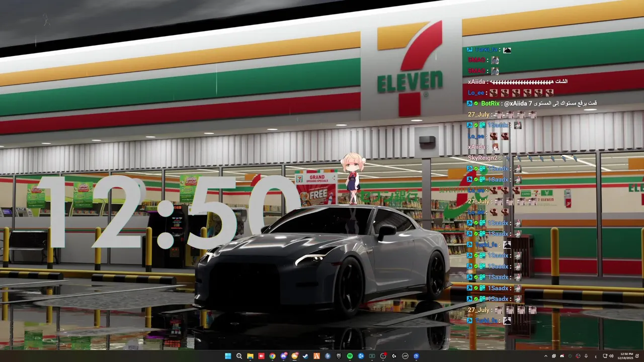Click the BotRix chat username

pyautogui.click(x=490, y=103)
